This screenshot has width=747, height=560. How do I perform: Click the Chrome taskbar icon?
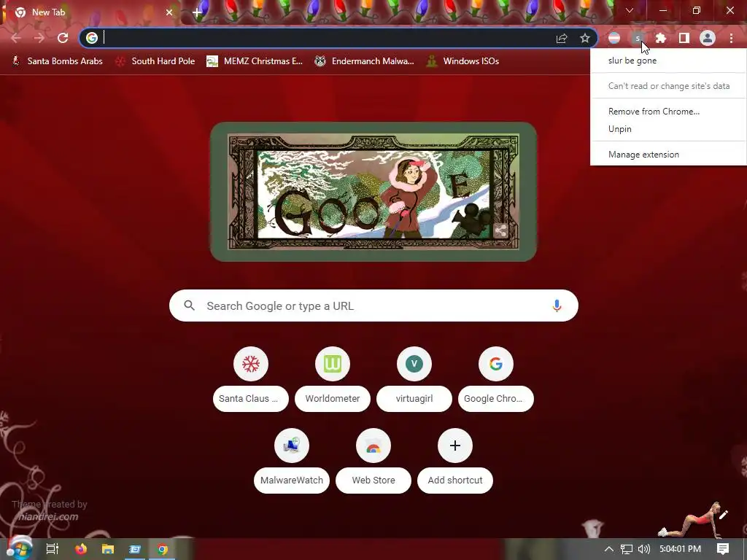(x=163, y=549)
